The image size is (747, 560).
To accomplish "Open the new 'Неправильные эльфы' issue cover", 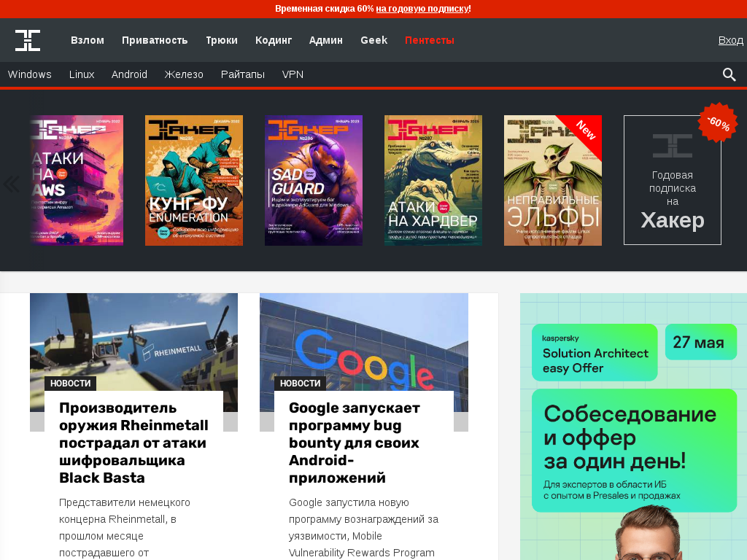I will pyautogui.click(x=553, y=181).
